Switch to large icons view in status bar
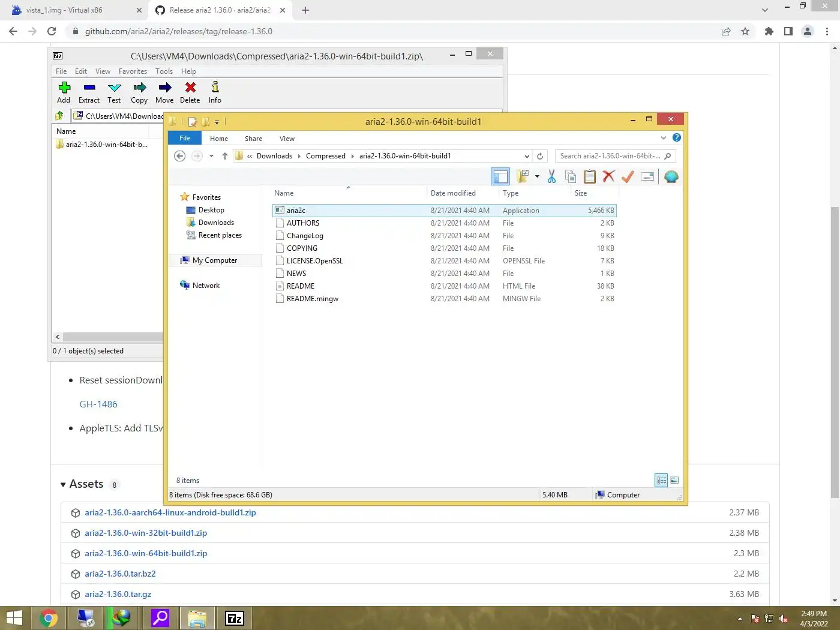840x630 pixels. tap(674, 480)
